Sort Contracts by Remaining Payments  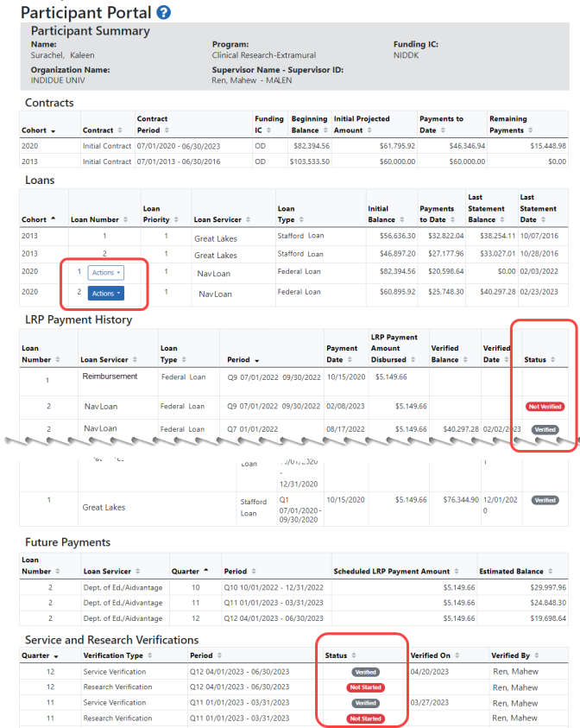coord(511,124)
